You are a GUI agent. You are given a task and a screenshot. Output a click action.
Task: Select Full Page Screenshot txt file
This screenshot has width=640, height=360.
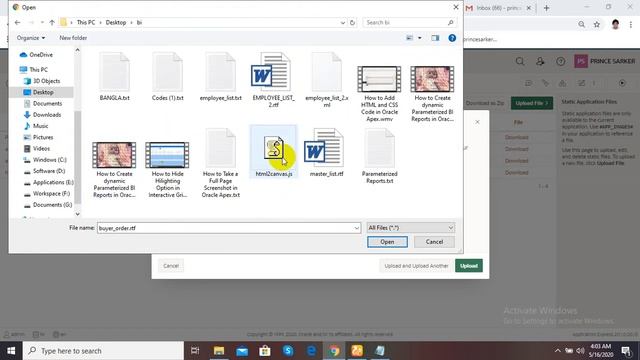(220, 163)
